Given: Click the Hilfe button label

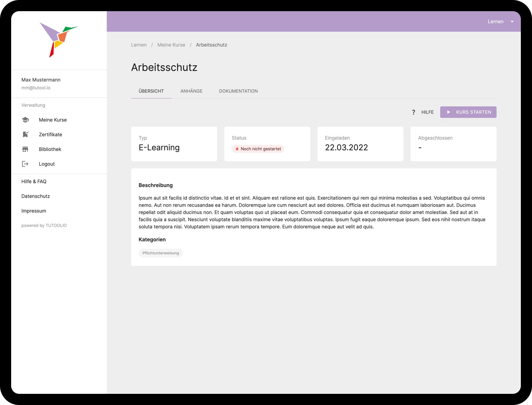Looking at the screenshot, I should click(x=427, y=112).
